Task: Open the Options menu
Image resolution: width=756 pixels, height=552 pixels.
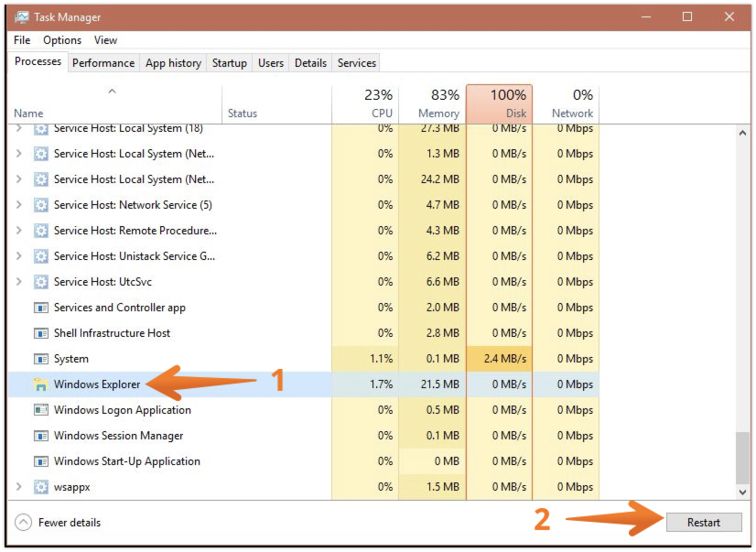Action: [62, 40]
